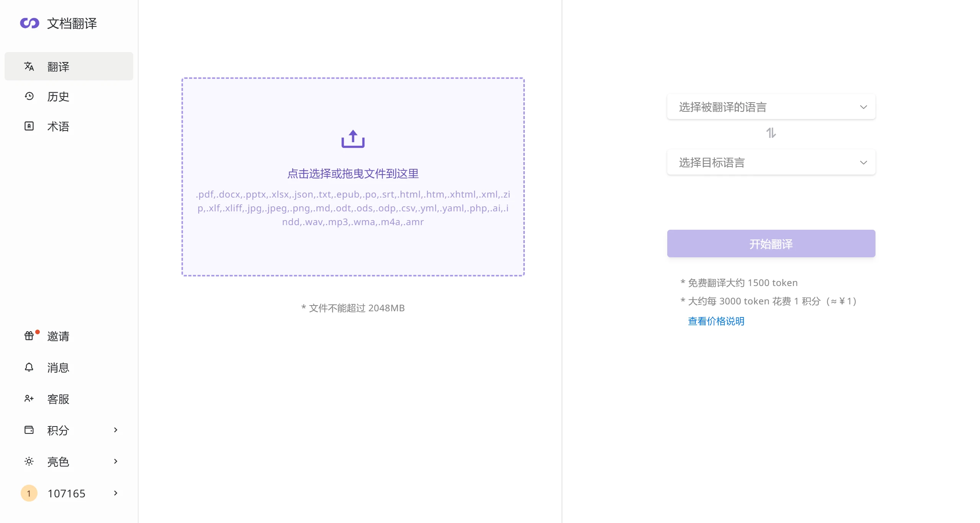The image size is (980, 523).
Task: Click the file drop zone text
Action: click(x=353, y=174)
